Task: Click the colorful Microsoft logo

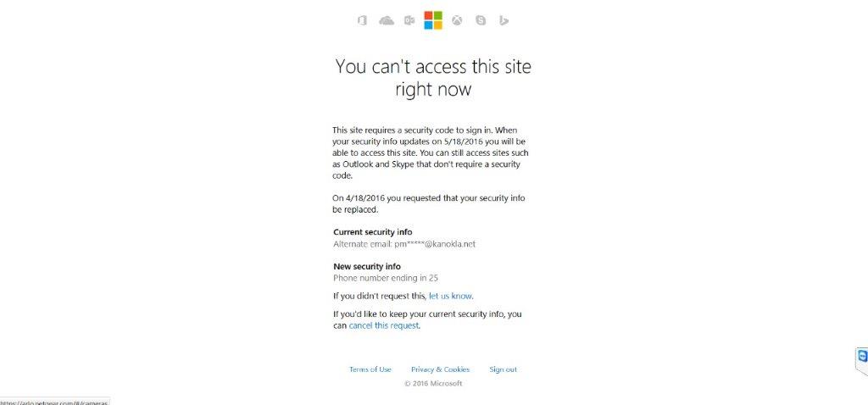Action: click(x=433, y=20)
